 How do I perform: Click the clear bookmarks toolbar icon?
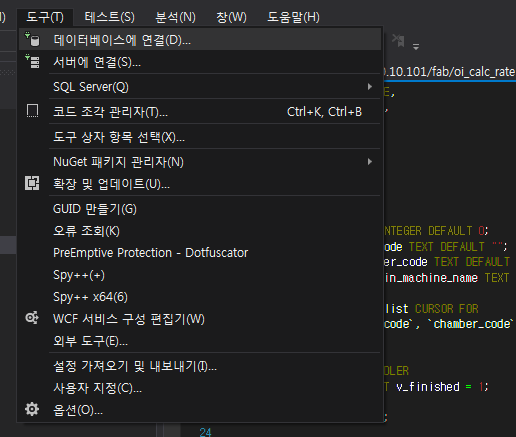tap(398, 41)
